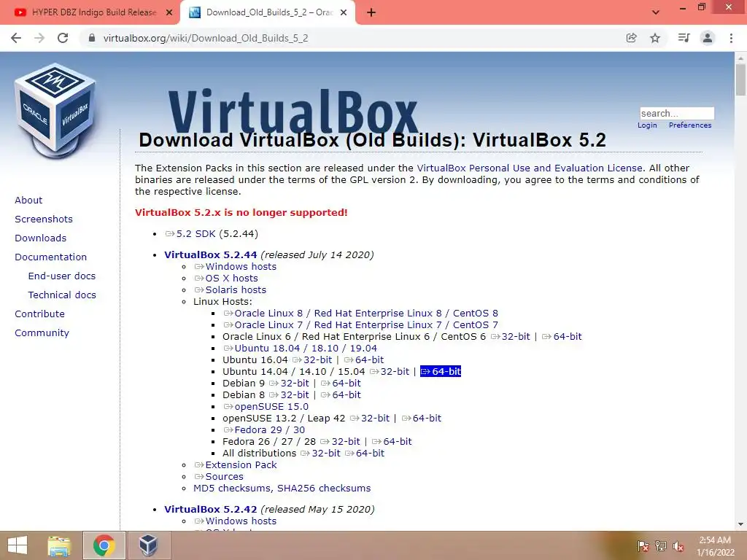Click highlighted Ubuntu 14.04 64-bit link
The image size is (747, 560).
pyautogui.click(x=441, y=371)
